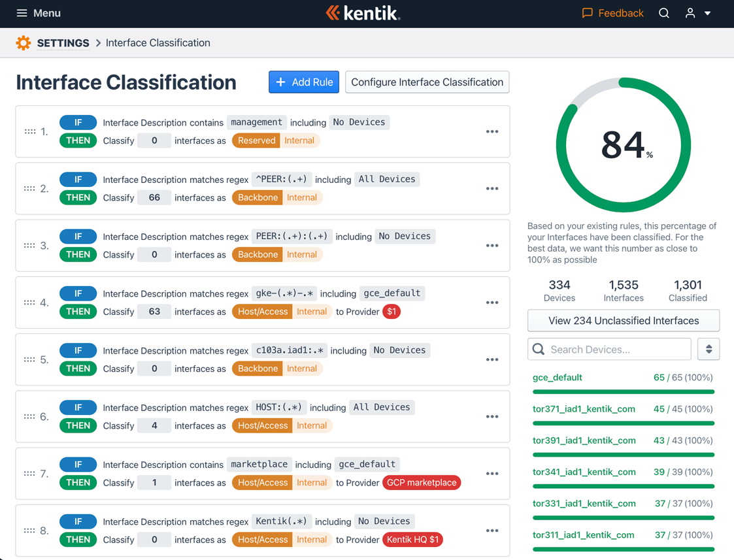Open View 234 Unclassified Interfaces
This screenshot has width=734, height=560.
point(623,320)
